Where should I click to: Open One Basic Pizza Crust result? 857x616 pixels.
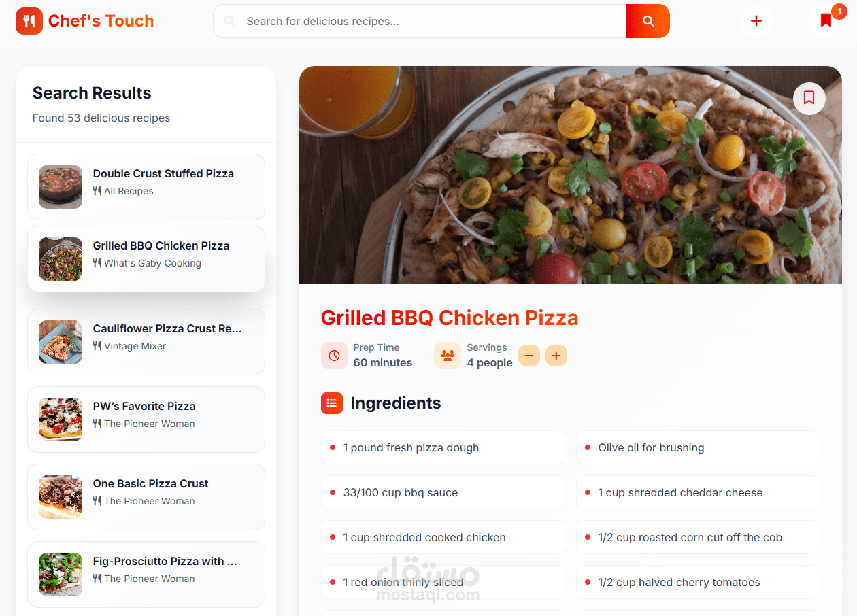pyautogui.click(x=146, y=497)
